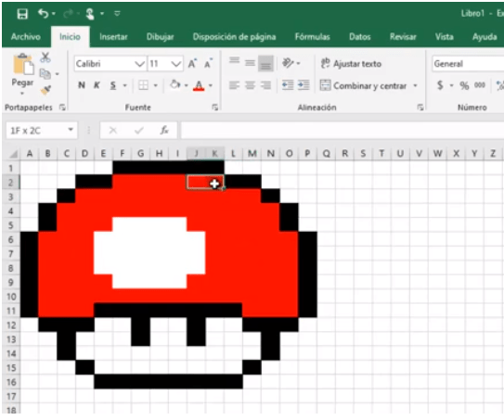Open the Archivo menu

coord(26,36)
